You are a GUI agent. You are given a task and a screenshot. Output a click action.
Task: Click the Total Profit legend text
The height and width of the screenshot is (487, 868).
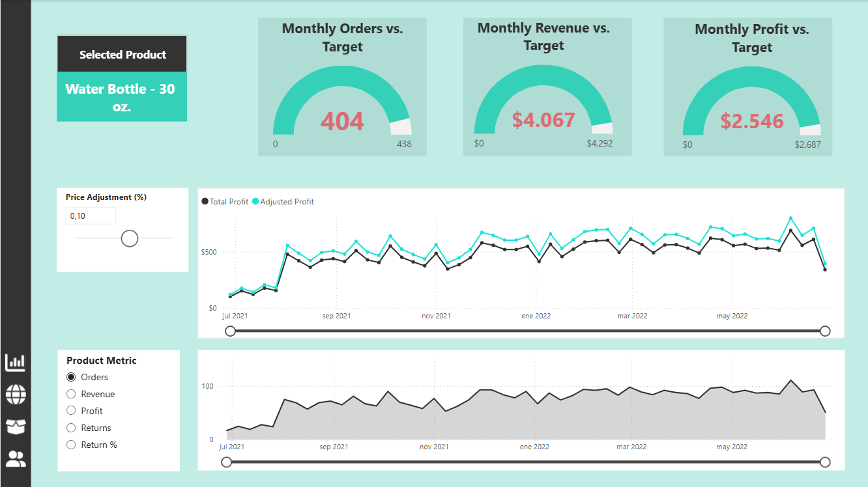click(x=229, y=202)
